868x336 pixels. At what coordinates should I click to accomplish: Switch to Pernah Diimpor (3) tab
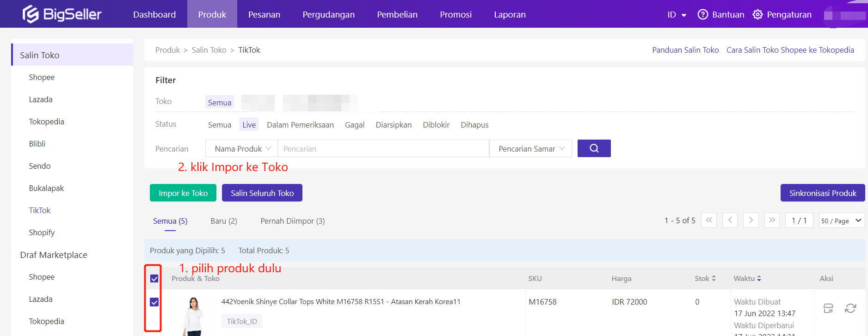coord(293,221)
